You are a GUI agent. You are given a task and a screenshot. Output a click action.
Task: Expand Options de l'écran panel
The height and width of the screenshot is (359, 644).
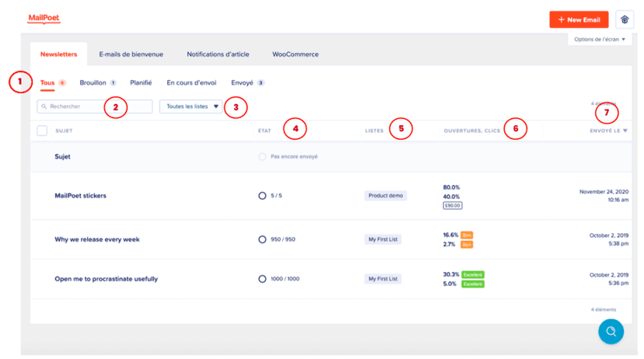pos(599,39)
